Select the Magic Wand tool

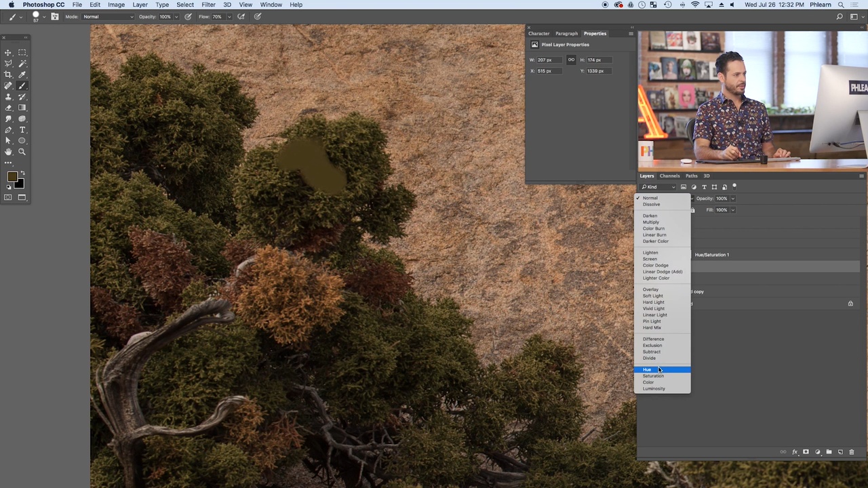[x=22, y=64]
